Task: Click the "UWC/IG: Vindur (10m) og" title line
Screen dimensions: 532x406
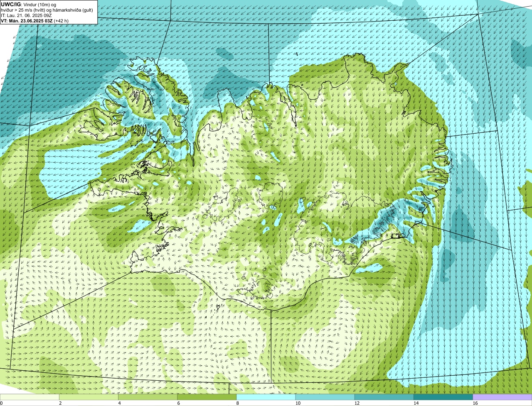Action: [x=29, y=4]
